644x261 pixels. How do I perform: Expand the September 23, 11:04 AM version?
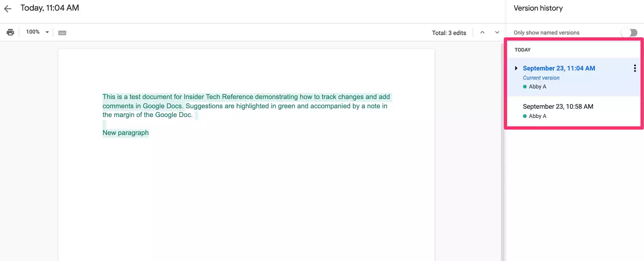[516, 68]
